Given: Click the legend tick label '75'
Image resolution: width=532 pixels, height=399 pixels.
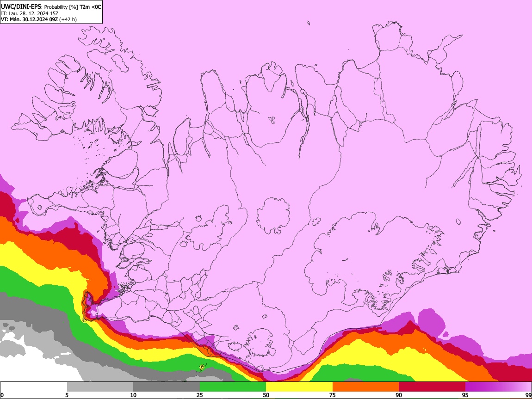Looking at the screenshot, I should tap(332, 395).
